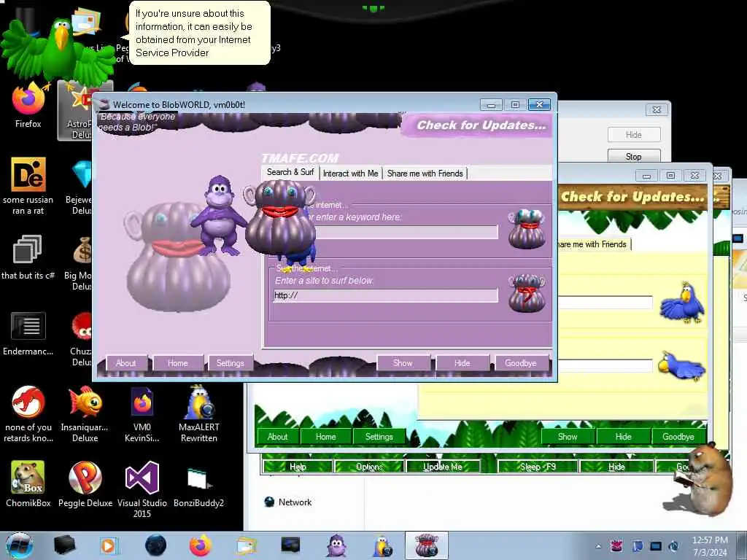Viewport: 747px width, 560px height.
Task: Click the blob surf icon beside http:// field
Action: click(527, 293)
